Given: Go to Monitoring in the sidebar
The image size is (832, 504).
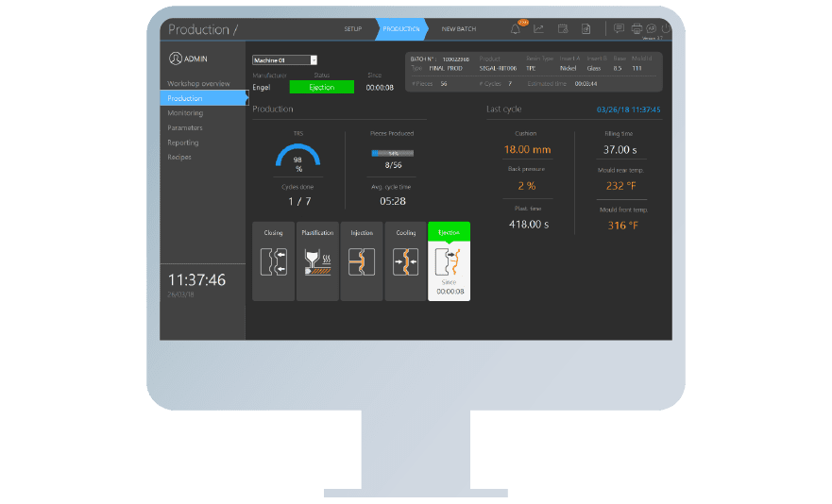Looking at the screenshot, I should pyautogui.click(x=185, y=113).
